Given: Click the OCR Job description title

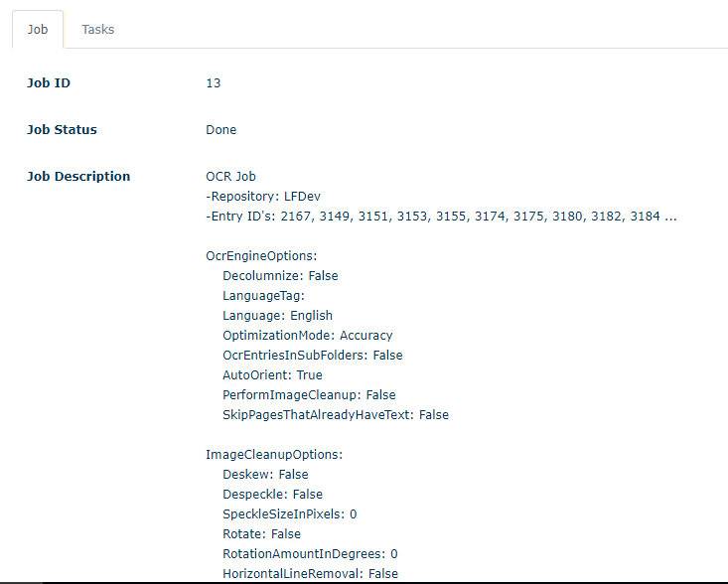Looking at the screenshot, I should pos(230,177).
